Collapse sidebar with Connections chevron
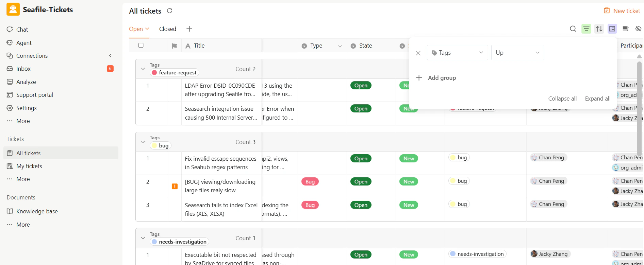 coord(110,55)
